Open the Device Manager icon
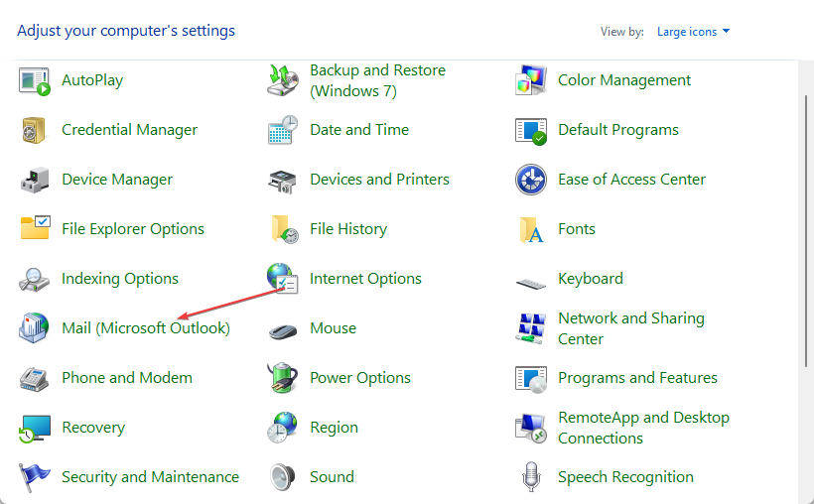 point(35,180)
